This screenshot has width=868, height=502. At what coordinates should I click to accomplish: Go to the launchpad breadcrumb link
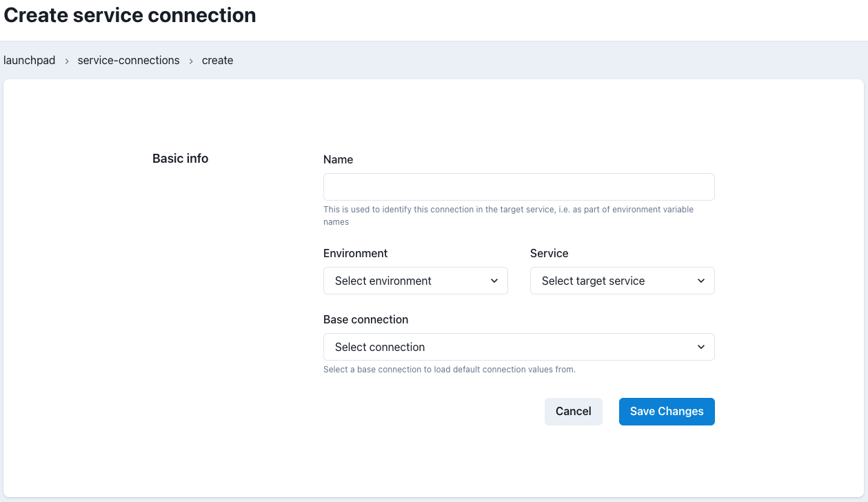tap(30, 61)
